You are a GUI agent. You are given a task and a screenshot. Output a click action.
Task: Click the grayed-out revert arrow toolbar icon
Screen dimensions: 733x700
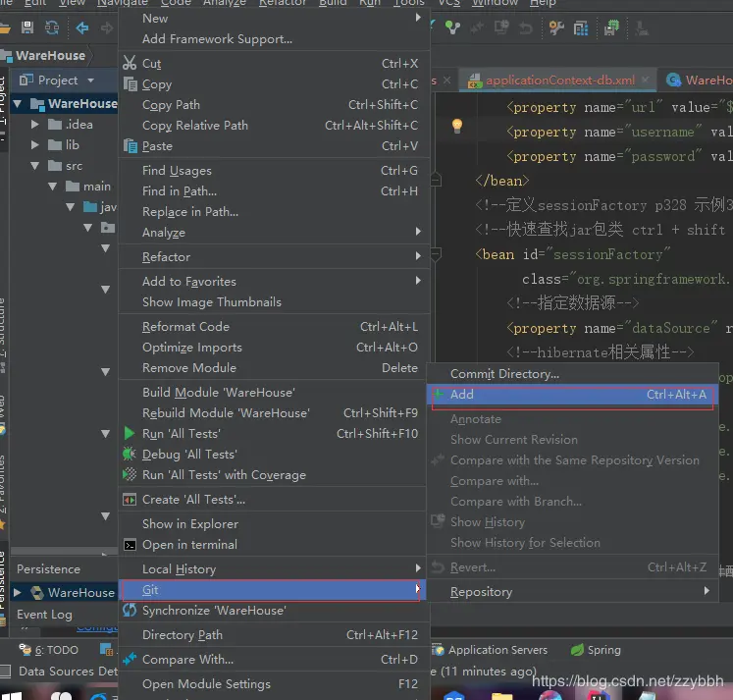point(526,28)
